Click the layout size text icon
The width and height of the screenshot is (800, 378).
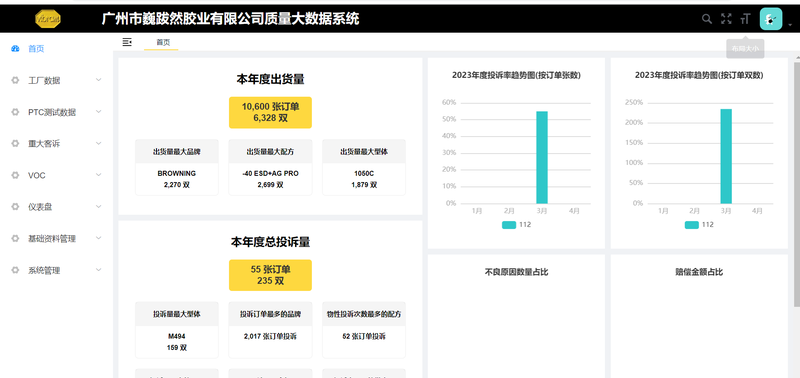[x=745, y=19]
